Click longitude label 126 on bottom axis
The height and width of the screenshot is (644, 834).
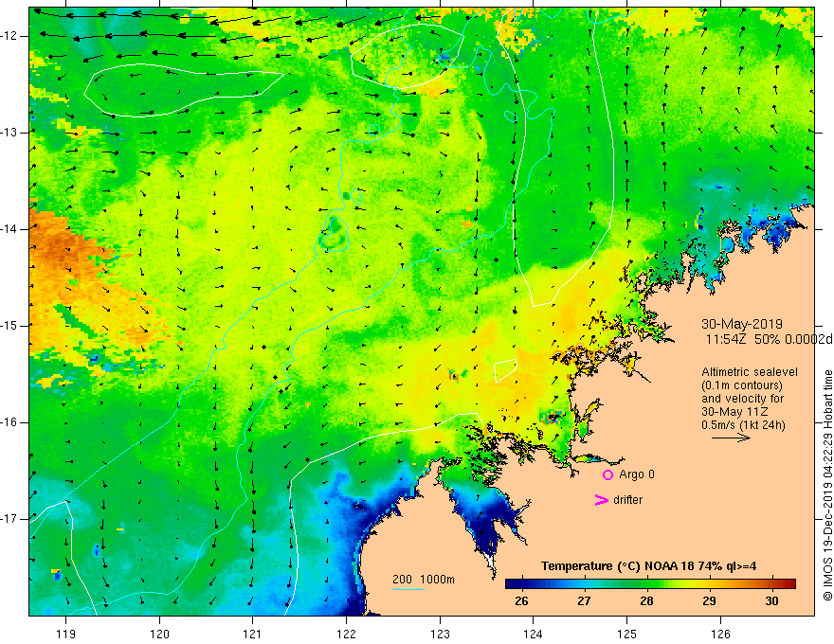coord(720,634)
